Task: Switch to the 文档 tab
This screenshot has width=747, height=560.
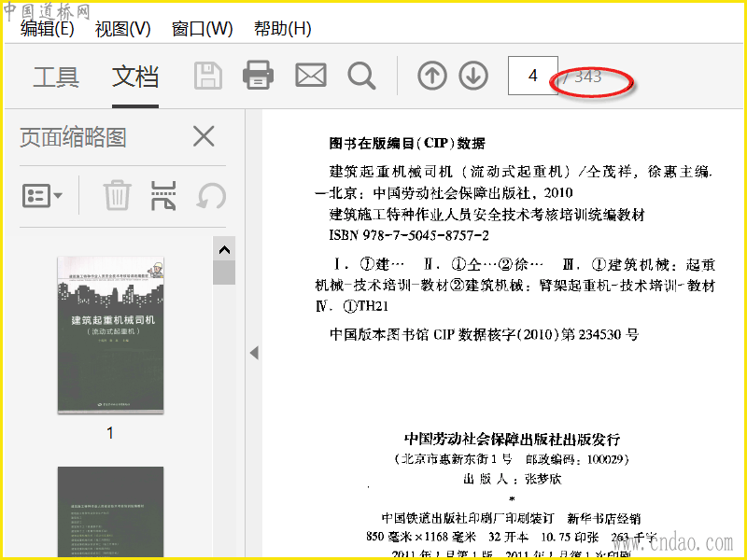Action: point(135,77)
